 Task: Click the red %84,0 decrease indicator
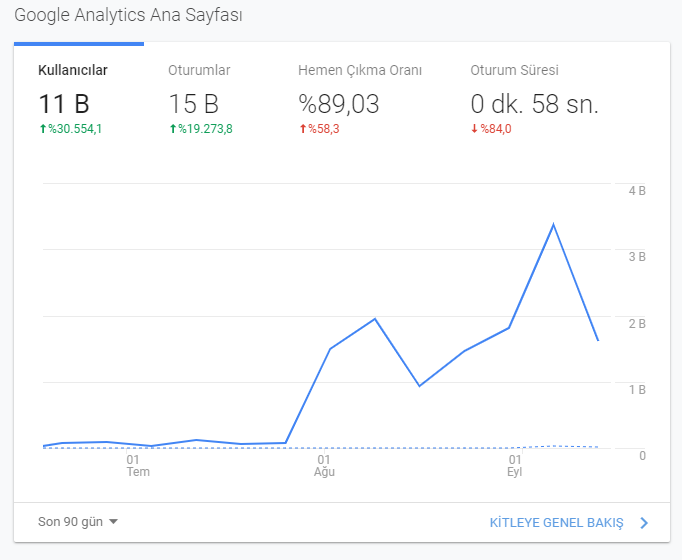tap(491, 129)
